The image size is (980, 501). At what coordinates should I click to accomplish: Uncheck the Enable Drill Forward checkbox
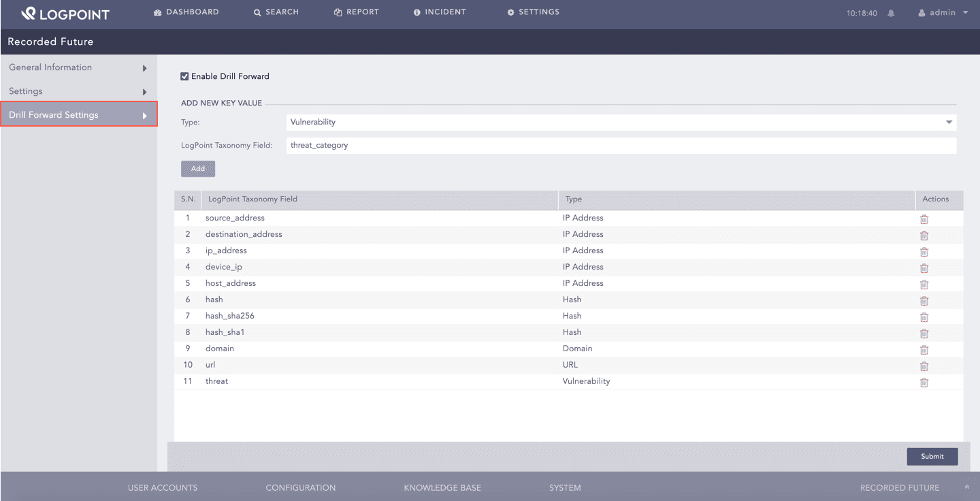click(x=184, y=76)
